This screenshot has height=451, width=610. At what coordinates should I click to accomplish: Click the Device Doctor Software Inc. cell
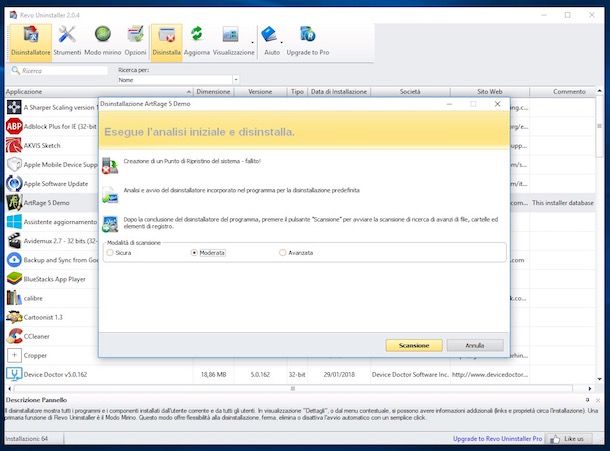(x=410, y=374)
